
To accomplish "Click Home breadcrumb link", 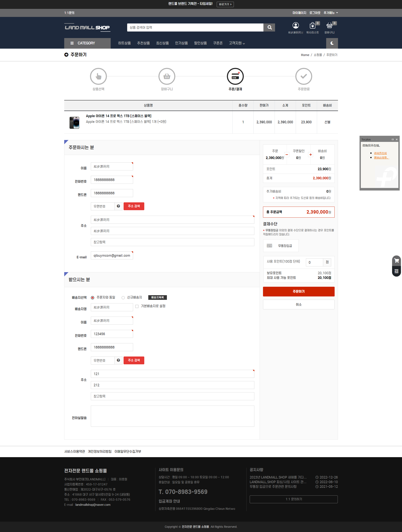I will 305,55.
